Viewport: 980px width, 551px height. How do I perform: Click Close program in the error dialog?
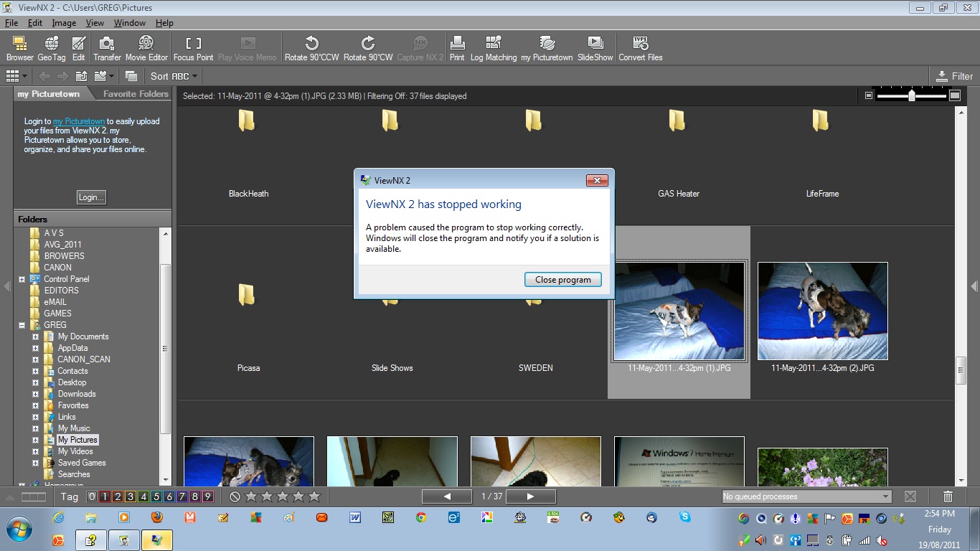click(x=563, y=280)
